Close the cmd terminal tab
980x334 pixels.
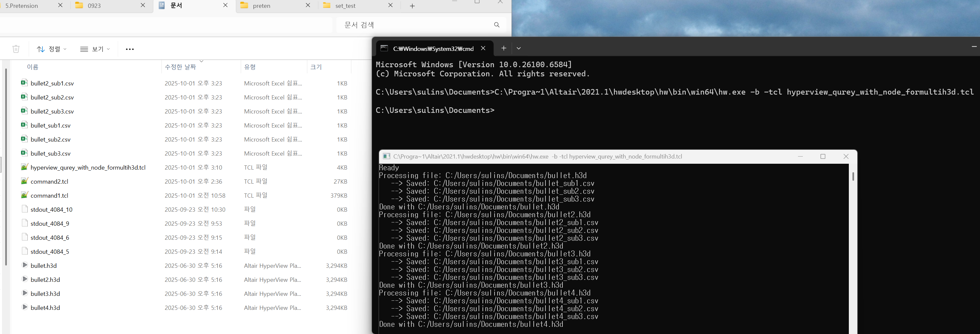[x=483, y=48]
